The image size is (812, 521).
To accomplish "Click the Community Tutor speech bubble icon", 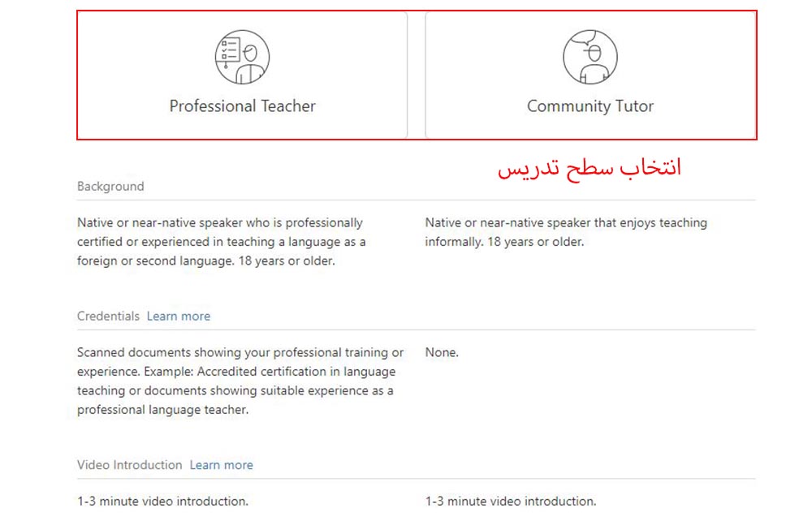I will pos(590,57).
